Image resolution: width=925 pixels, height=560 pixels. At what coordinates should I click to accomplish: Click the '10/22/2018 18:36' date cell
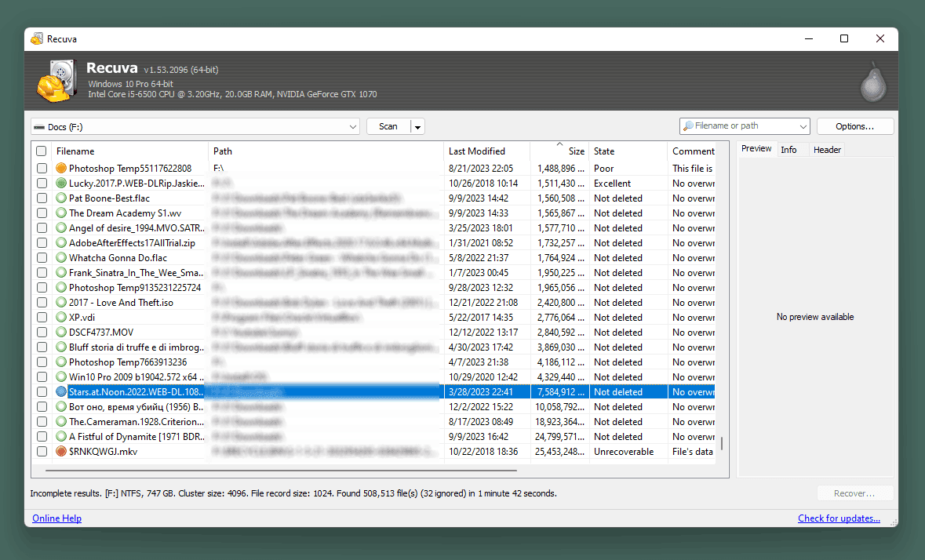(x=483, y=452)
